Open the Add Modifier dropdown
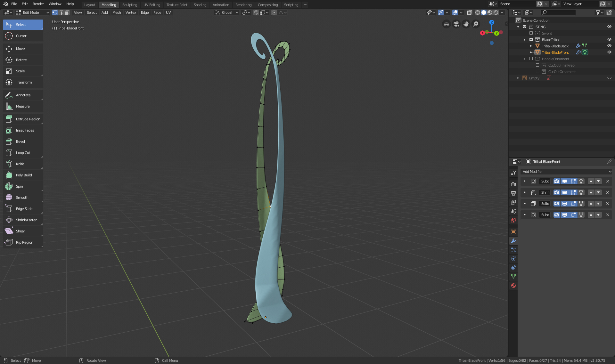This screenshot has width=615, height=364. point(566,172)
